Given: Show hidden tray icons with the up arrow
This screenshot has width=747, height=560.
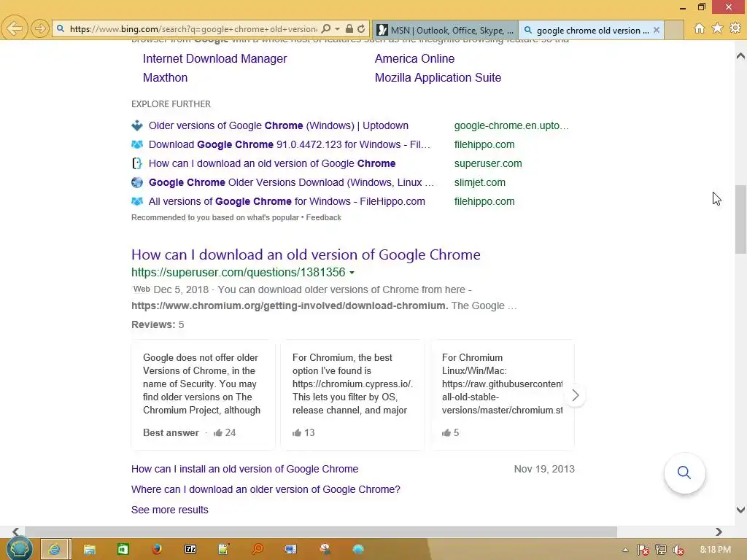Looking at the screenshot, I should click(625, 551).
